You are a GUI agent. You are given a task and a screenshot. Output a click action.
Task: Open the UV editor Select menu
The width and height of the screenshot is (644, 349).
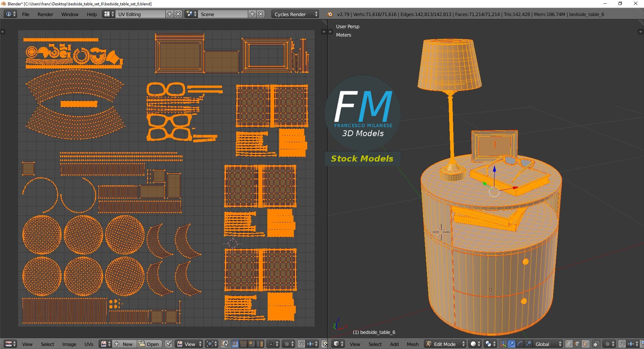[x=47, y=344]
